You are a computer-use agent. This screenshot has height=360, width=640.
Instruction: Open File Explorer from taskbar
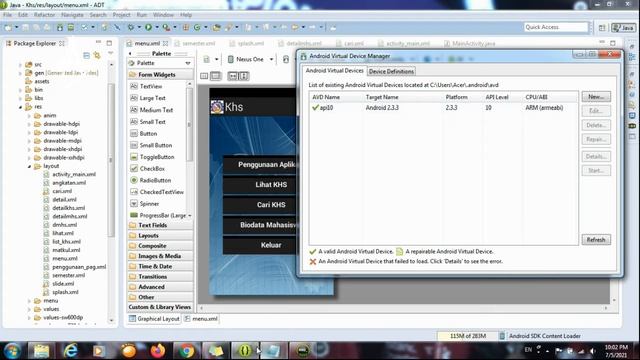coord(41,351)
